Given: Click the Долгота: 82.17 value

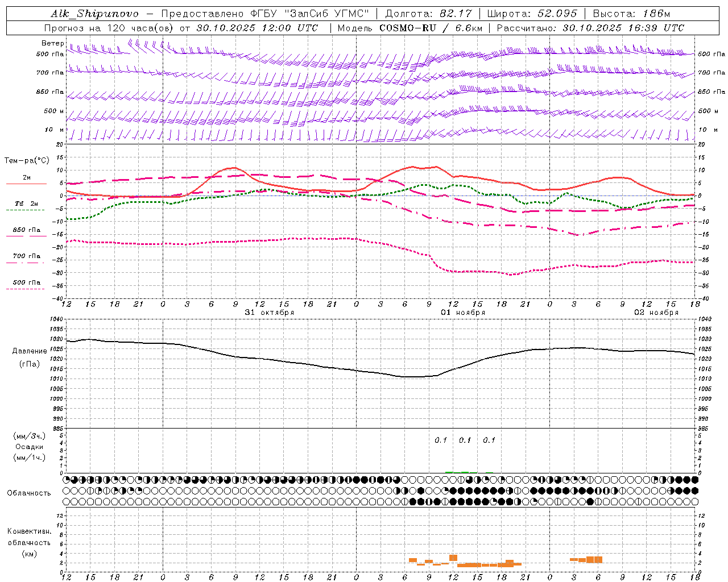Looking at the screenshot, I should click(x=429, y=14).
